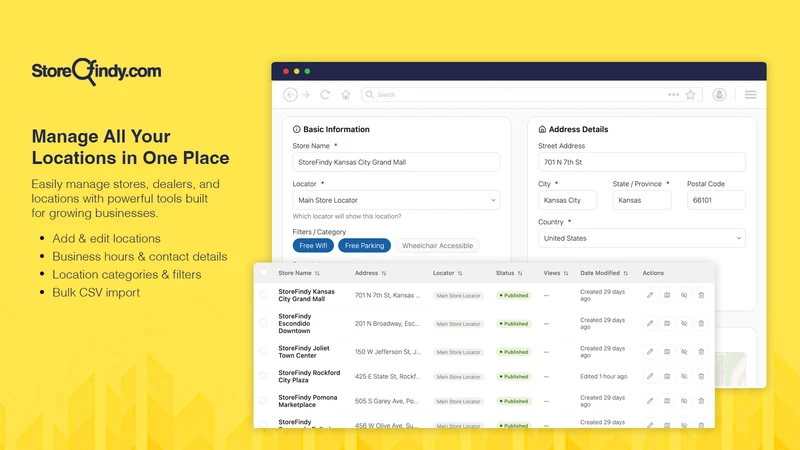The image size is (800, 450).
Task: Click the Street Address input field
Action: click(641, 162)
